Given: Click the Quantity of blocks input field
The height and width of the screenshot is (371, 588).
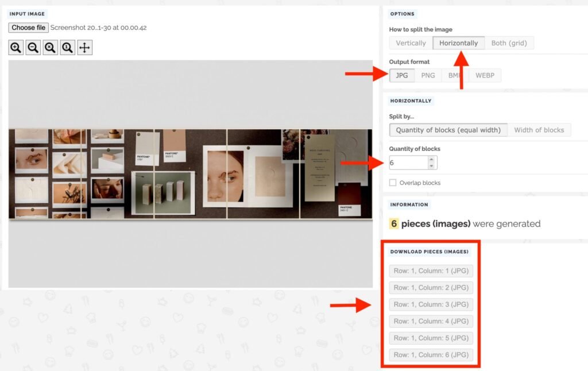Looking at the screenshot, I should 408,163.
